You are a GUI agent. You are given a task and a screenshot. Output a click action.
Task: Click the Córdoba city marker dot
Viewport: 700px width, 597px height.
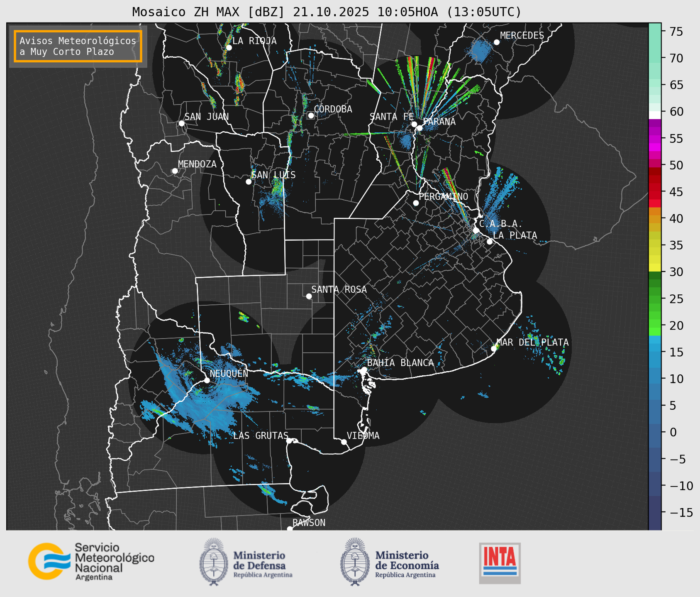(311, 115)
